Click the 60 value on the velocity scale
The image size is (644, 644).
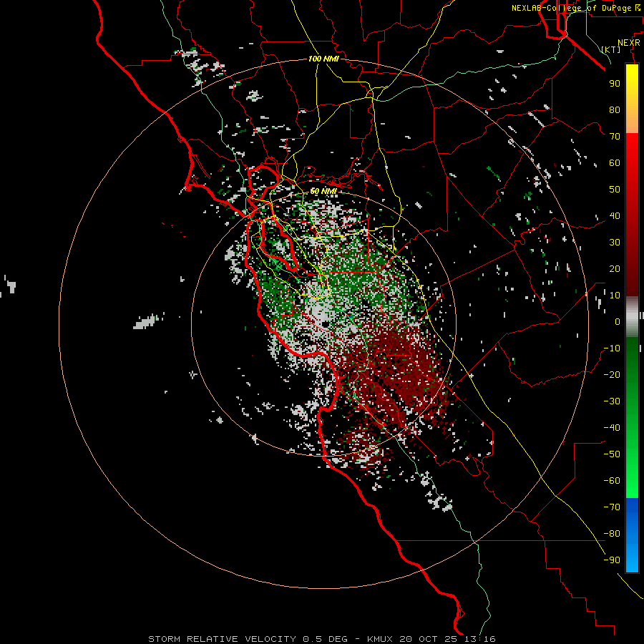(x=615, y=162)
